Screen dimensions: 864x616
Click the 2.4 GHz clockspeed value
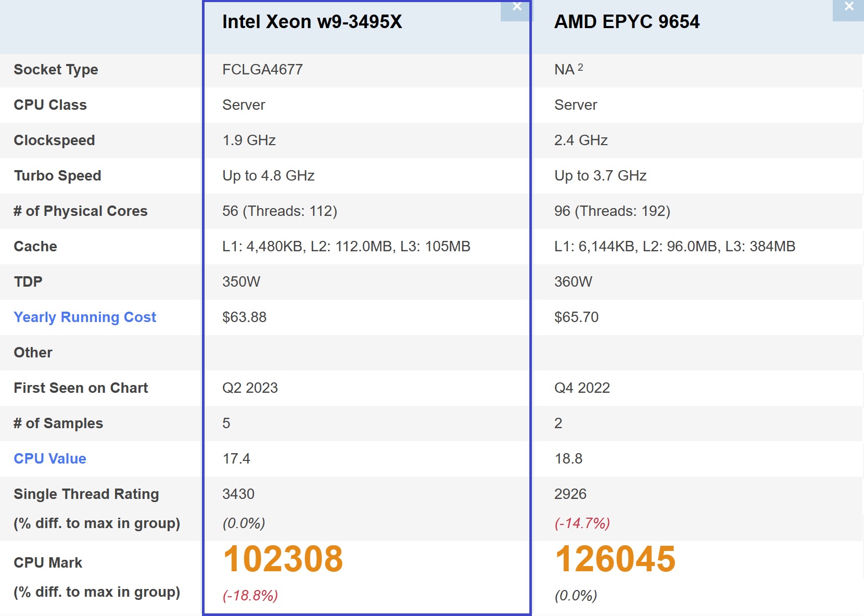[x=581, y=140]
